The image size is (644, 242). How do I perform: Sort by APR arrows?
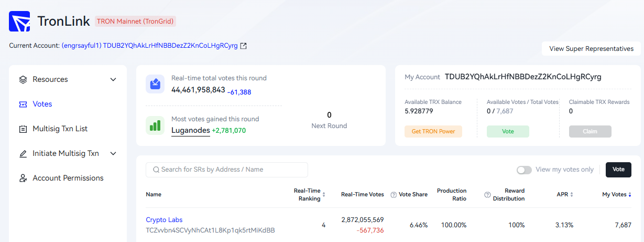572,195
